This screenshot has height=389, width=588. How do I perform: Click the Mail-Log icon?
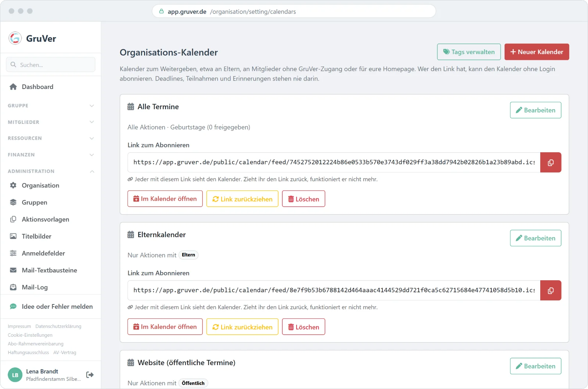click(13, 287)
